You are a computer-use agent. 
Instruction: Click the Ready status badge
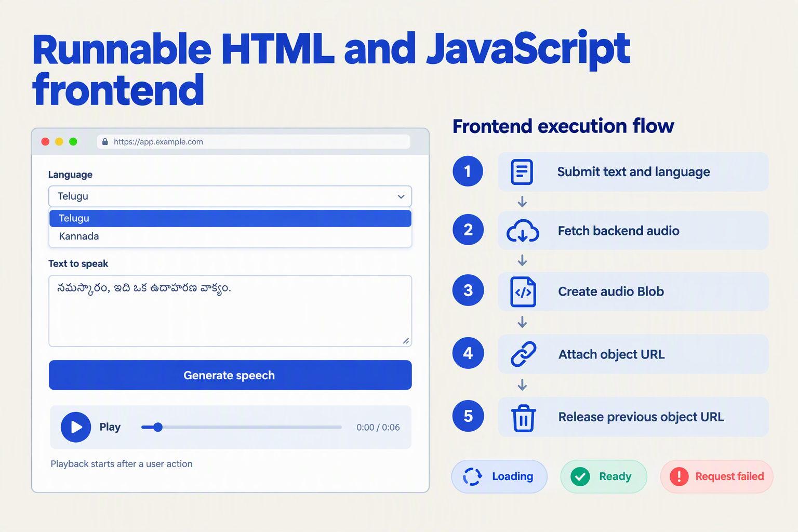tap(604, 476)
